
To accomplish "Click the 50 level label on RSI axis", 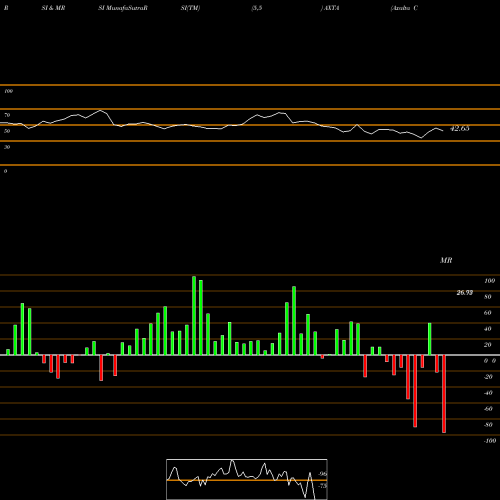I will pyautogui.click(x=7, y=131).
